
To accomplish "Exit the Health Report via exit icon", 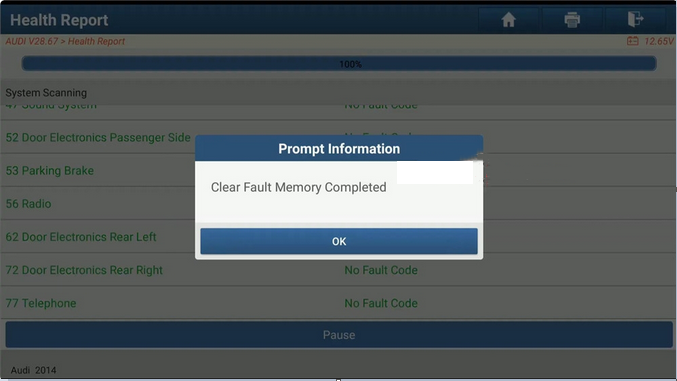I will pyautogui.click(x=635, y=19).
